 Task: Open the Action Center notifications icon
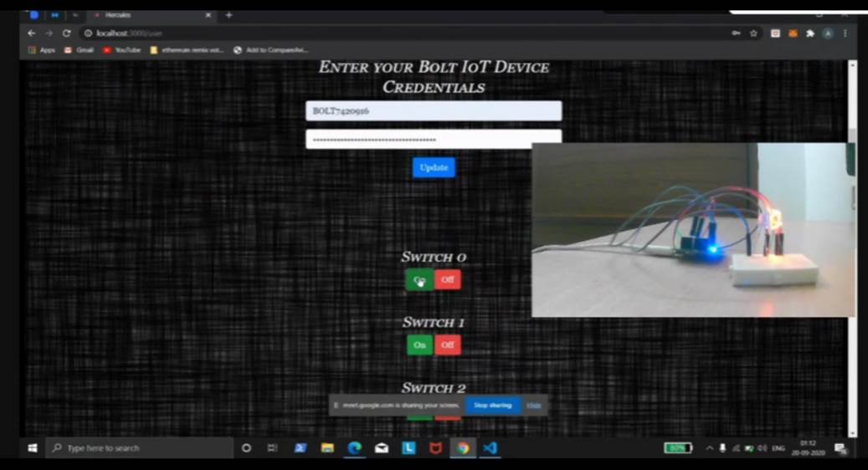[x=840, y=448]
